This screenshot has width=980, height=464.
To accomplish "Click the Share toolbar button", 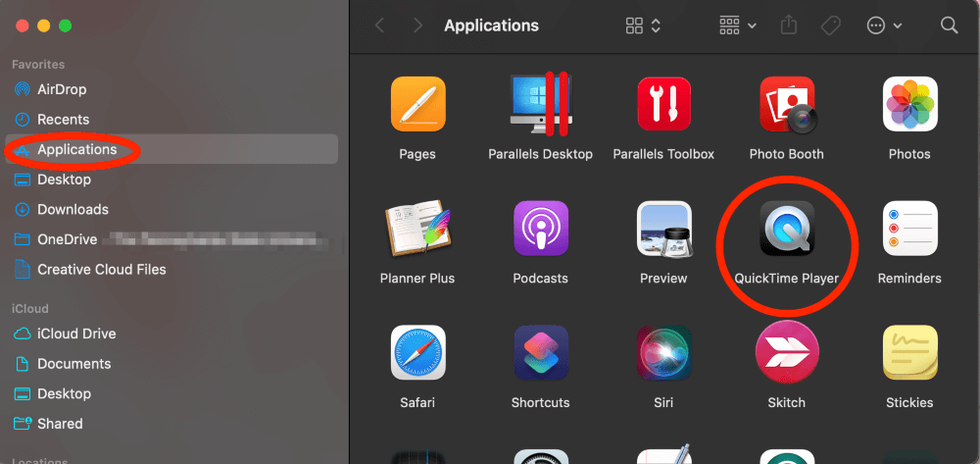I will coord(790,26).
